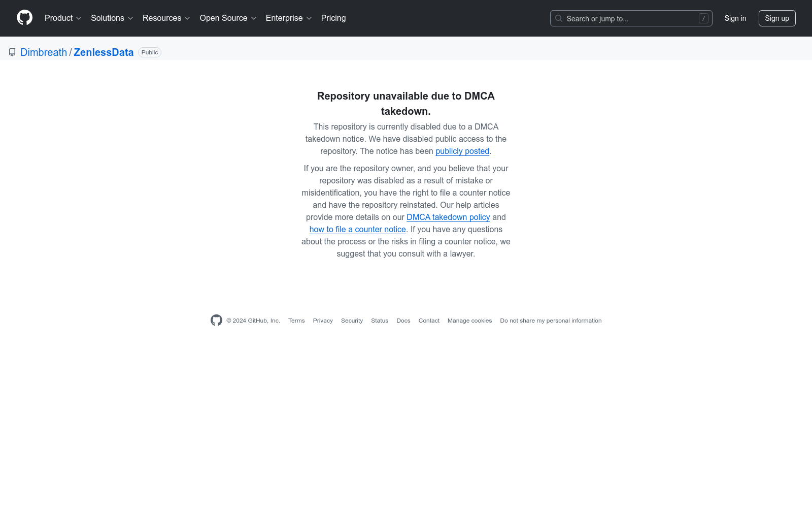Open how to file a counter notice
The width and height of the screenshot is (812, 508).
[357, 229]
